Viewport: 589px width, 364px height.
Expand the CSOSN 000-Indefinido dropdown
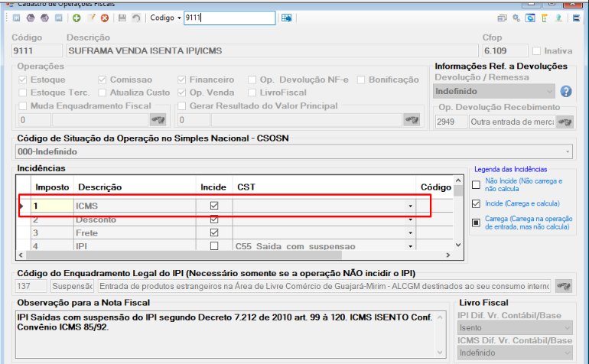click(x=568, y=151)
